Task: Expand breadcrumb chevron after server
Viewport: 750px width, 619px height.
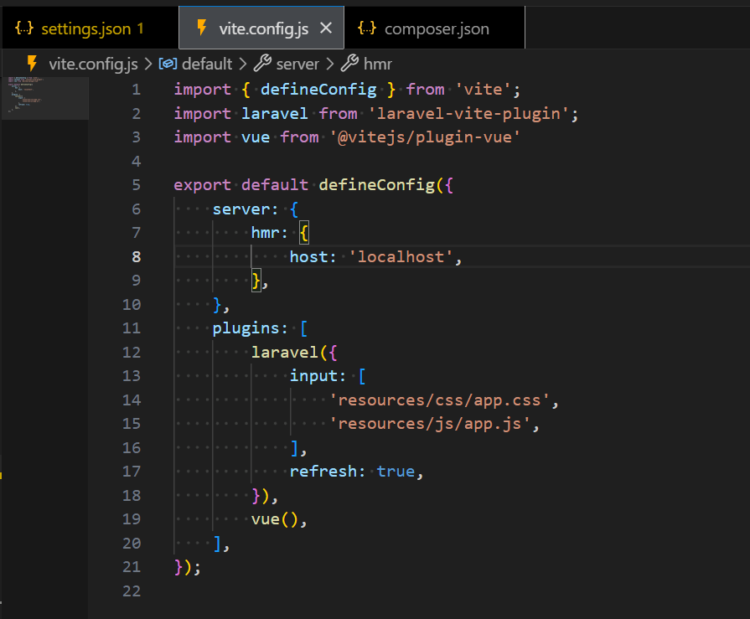Action: [330, 64]
